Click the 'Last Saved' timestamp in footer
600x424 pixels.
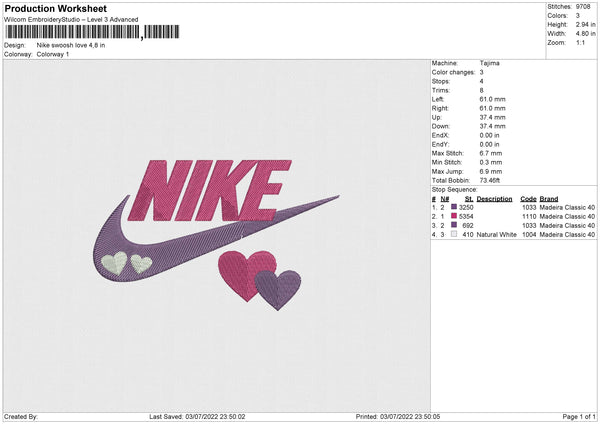pos(197,417)
